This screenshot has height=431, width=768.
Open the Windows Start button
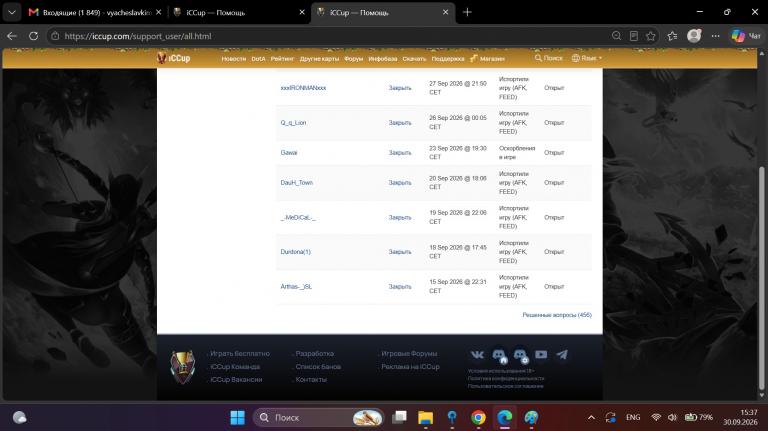238,417
